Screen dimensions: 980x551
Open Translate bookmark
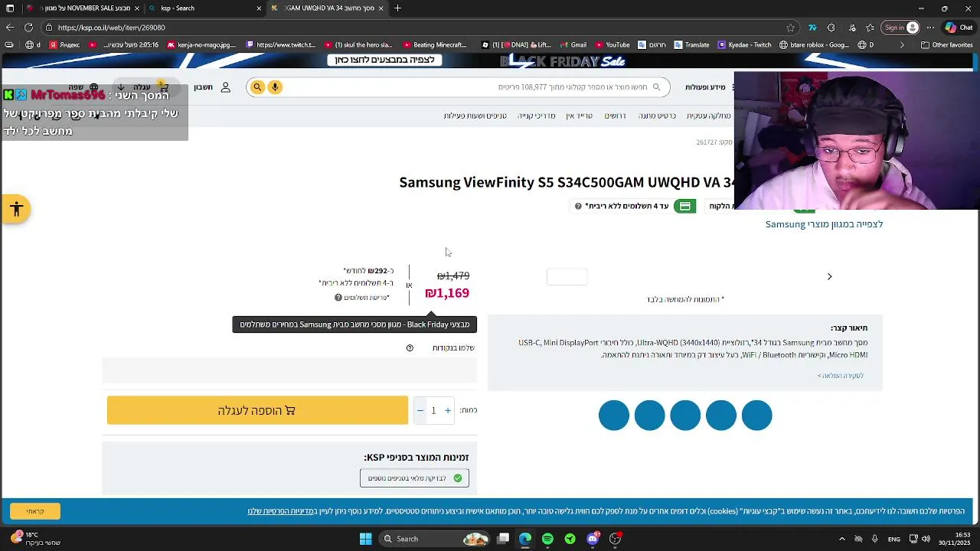pos(691,45)
